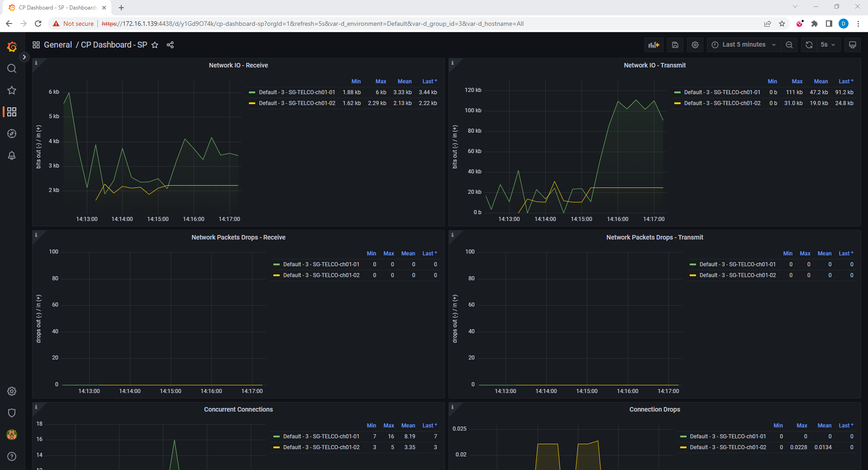Save the dashboard
Viewport: 868px width, 470px height.
tap(675, 45)
